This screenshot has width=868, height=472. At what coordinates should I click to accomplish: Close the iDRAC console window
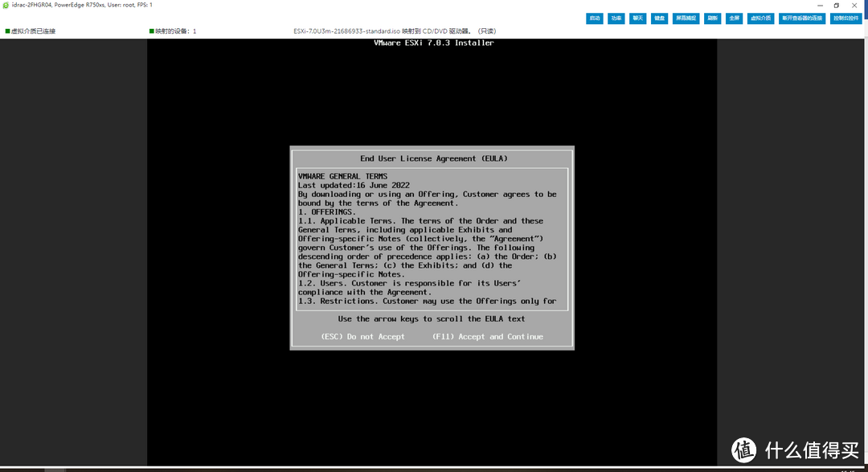[854, 6]
